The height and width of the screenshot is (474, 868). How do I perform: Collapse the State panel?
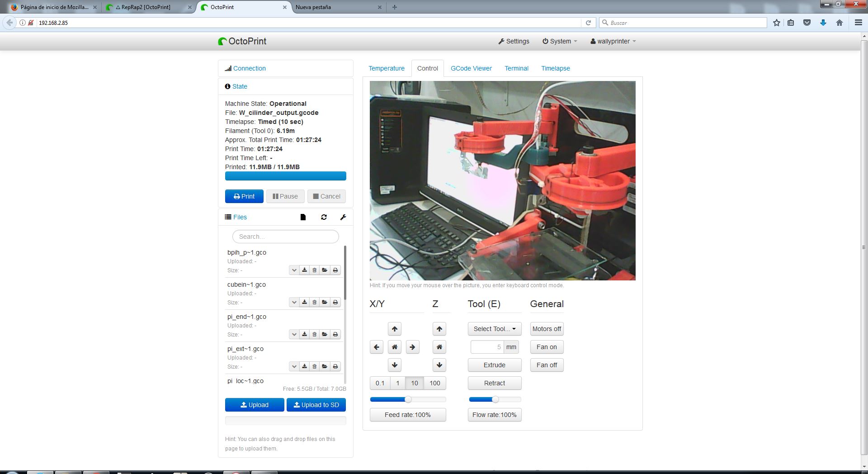click(240, 86)
